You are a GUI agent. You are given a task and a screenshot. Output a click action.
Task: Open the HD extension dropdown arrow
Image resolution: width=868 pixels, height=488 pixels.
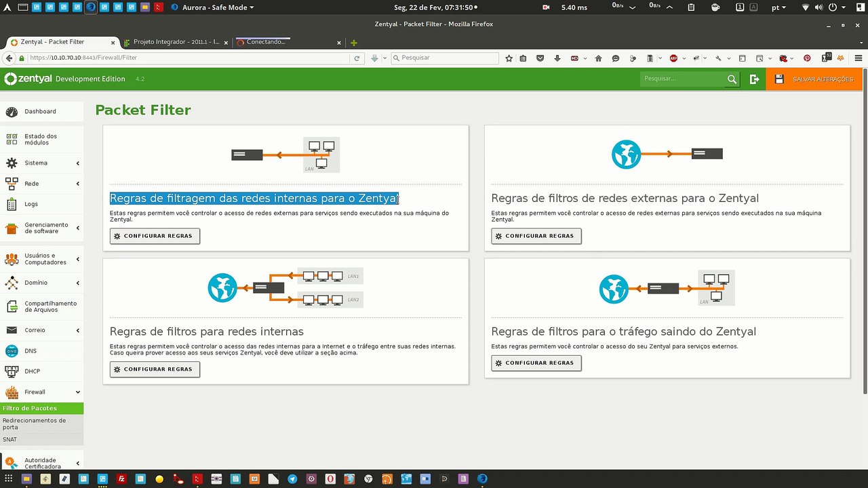585,58
